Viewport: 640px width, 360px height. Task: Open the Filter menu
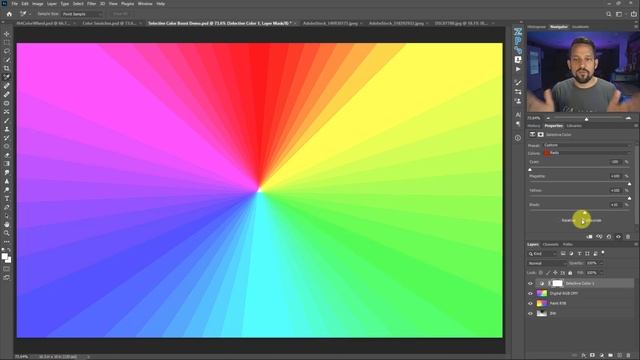tap(91, 4)
